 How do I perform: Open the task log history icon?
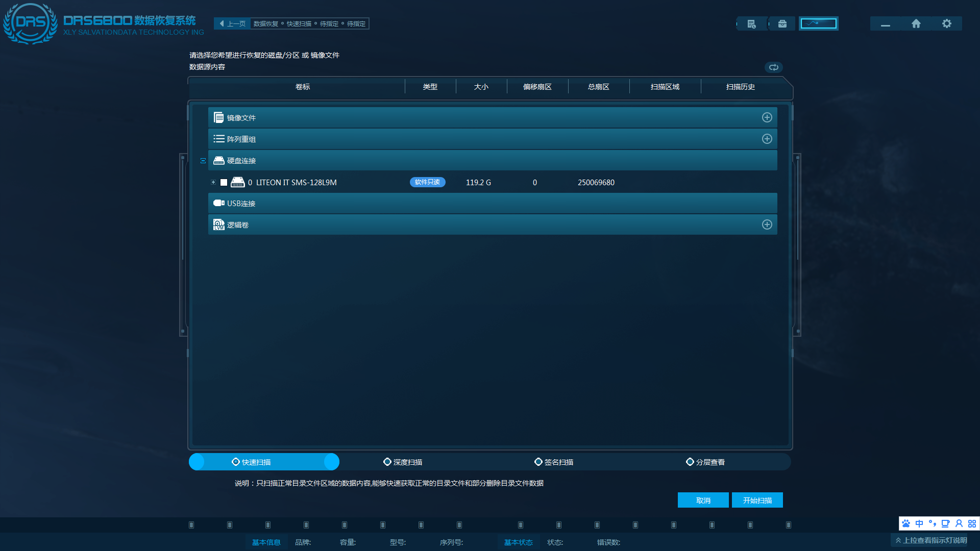(x=751, y=24)
